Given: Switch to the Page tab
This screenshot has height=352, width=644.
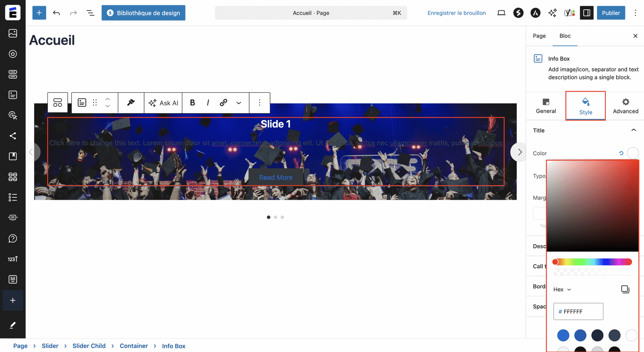Looking at the screenshot, I should pyautogui.click(x=539, y=36).
